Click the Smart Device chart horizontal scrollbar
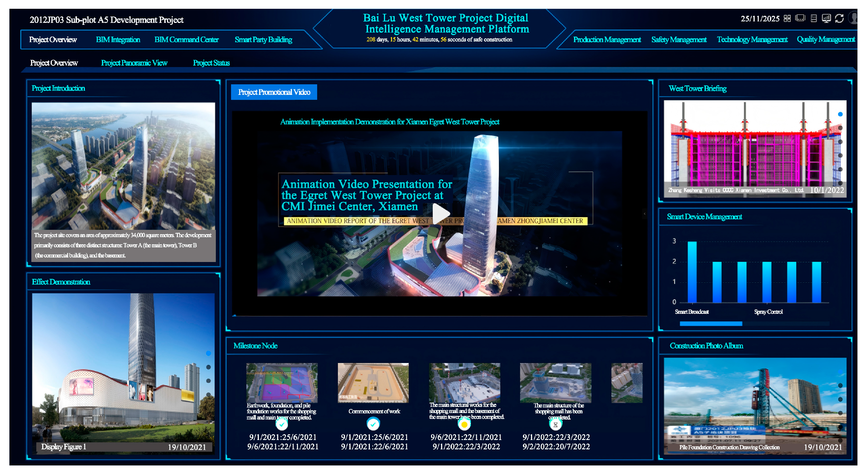Viewport: 868px width, 476px height. click(x=711, y=324)
